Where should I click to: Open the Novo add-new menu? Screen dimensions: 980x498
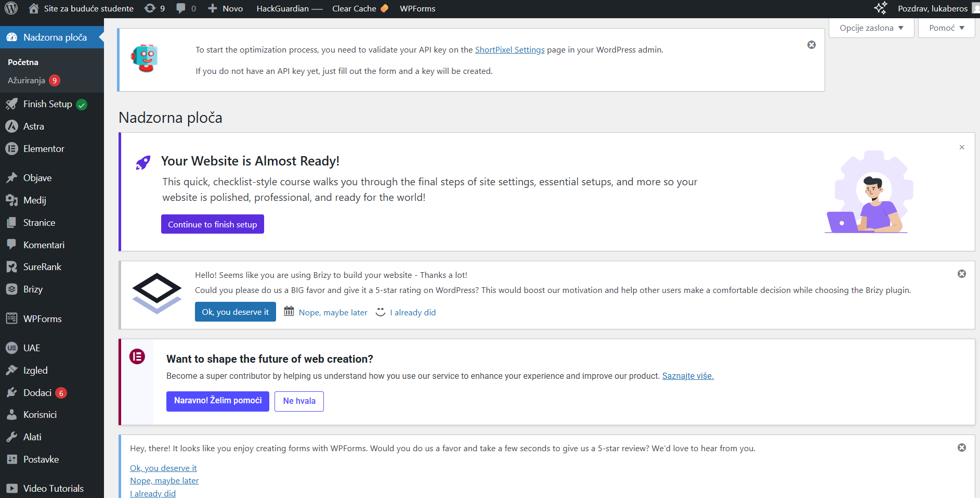coord(226,8)
